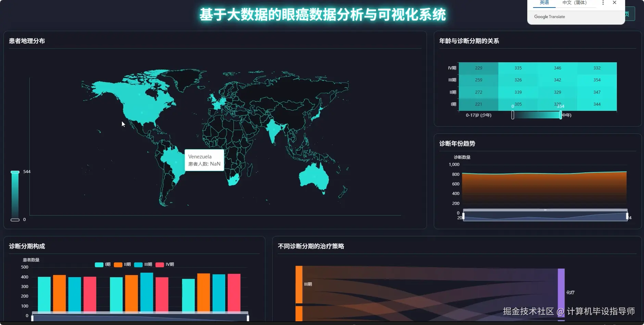Screen dimensions: 644x325
Task: Click the IV期 row label in heatmap
Action: tap(452, 68)
